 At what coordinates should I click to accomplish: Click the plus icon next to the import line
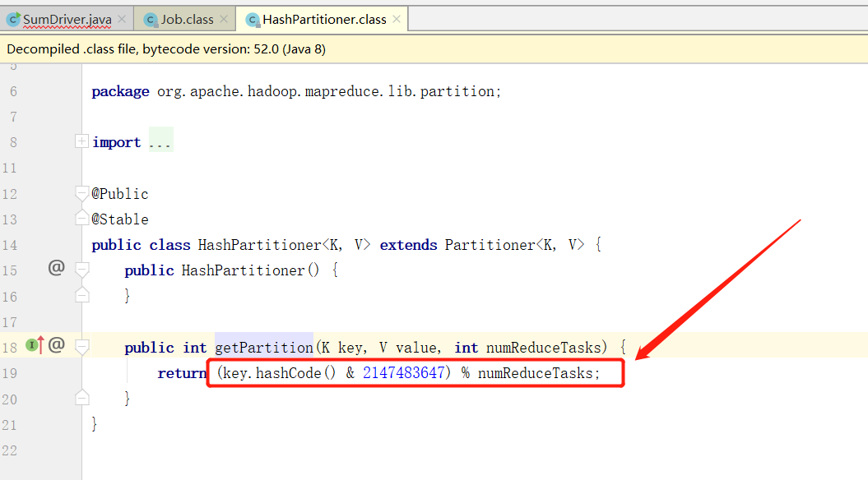(81, 141)
